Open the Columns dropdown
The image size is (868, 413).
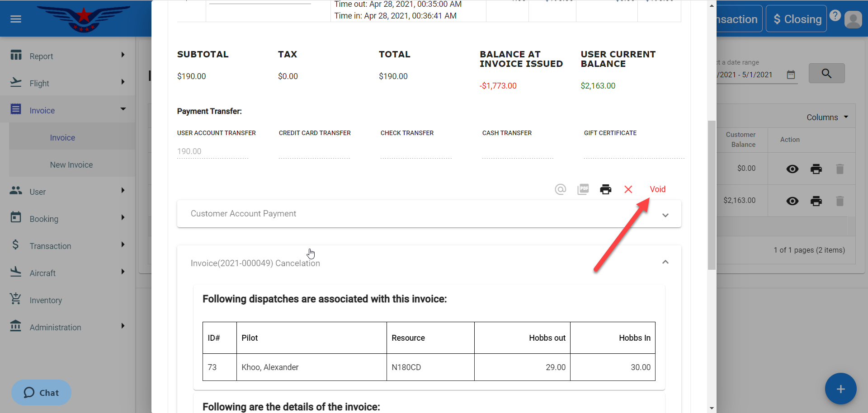point(827,117)
